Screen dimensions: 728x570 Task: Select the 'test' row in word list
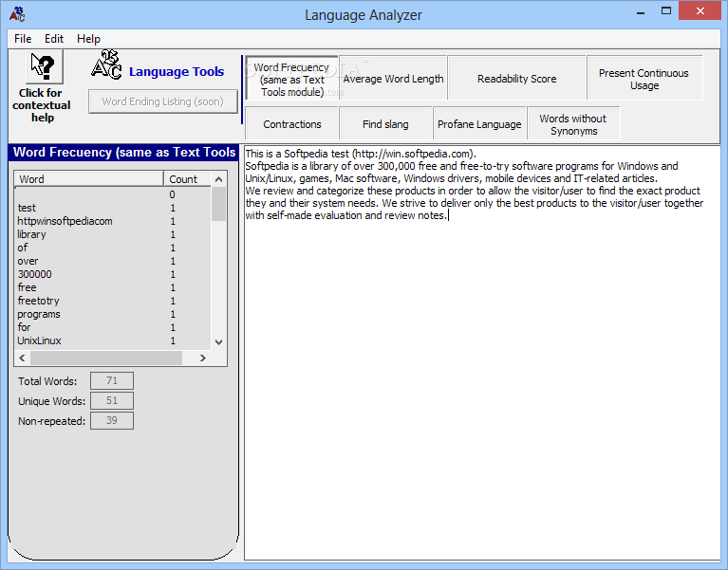[x=113, y=208]
